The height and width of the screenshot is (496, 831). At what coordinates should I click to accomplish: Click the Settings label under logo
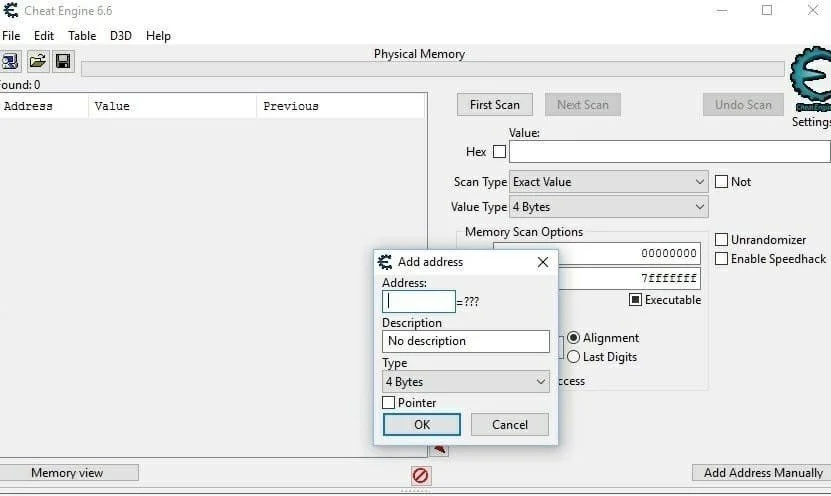coord(811,122)
